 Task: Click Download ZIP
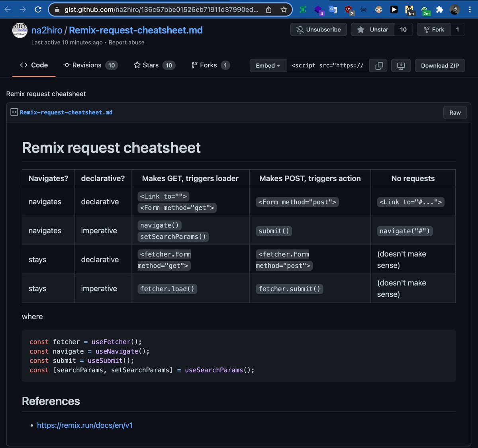click(x=440, y=66)
